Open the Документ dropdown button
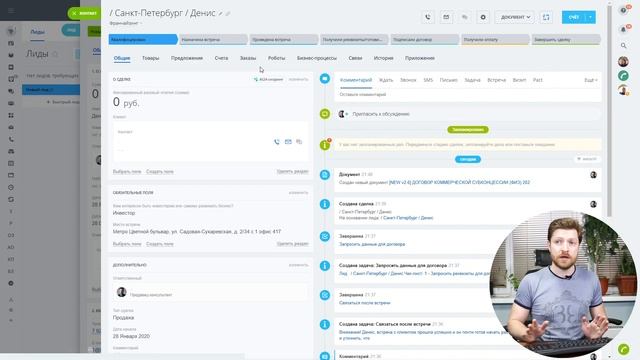Image resolution: width=640 pixels, height=360 pixels. [x=515, y=17]
